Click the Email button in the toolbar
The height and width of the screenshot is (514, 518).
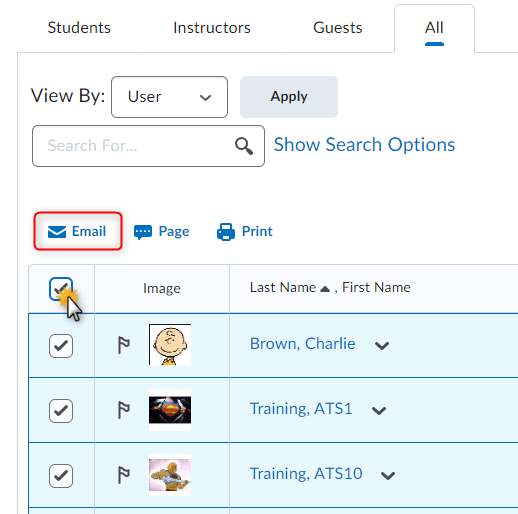[x=78, y=231]
